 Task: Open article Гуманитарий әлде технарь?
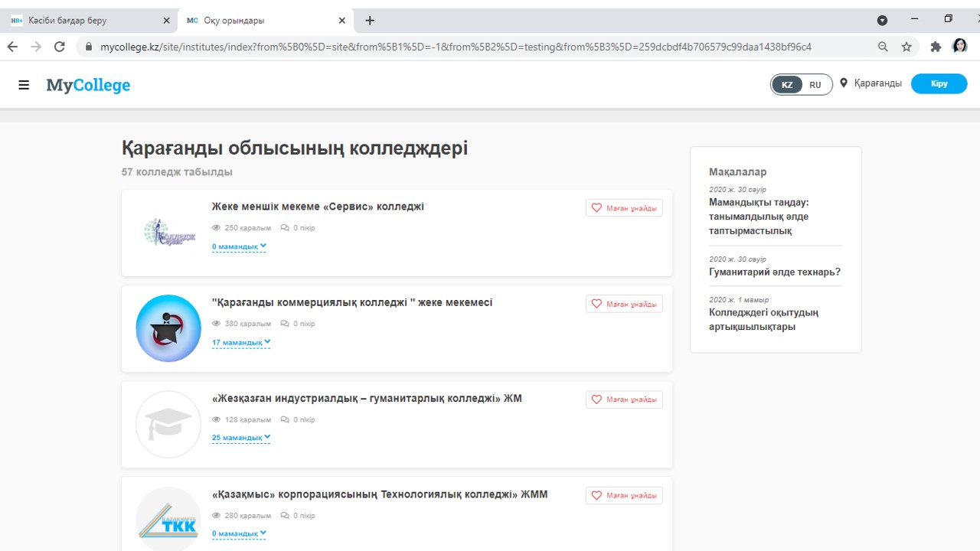click(775, 272)
